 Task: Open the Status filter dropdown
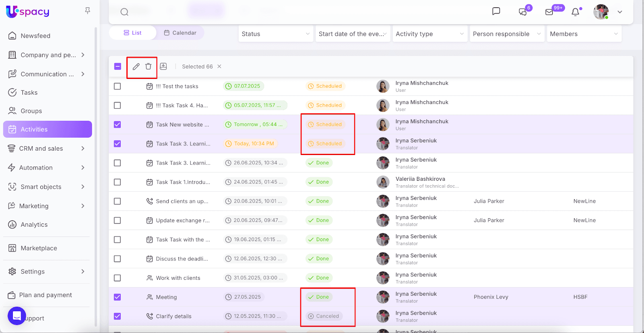click(x=276, y=34)
